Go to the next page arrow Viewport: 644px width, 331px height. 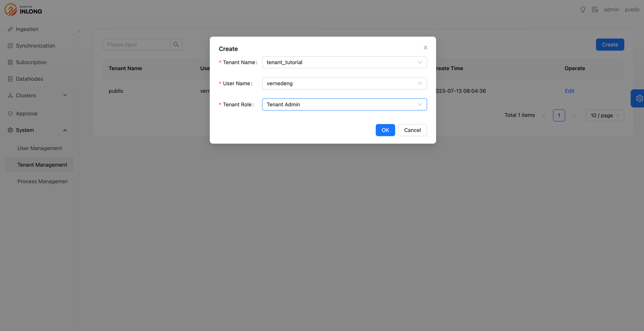(x=574, y=115)
